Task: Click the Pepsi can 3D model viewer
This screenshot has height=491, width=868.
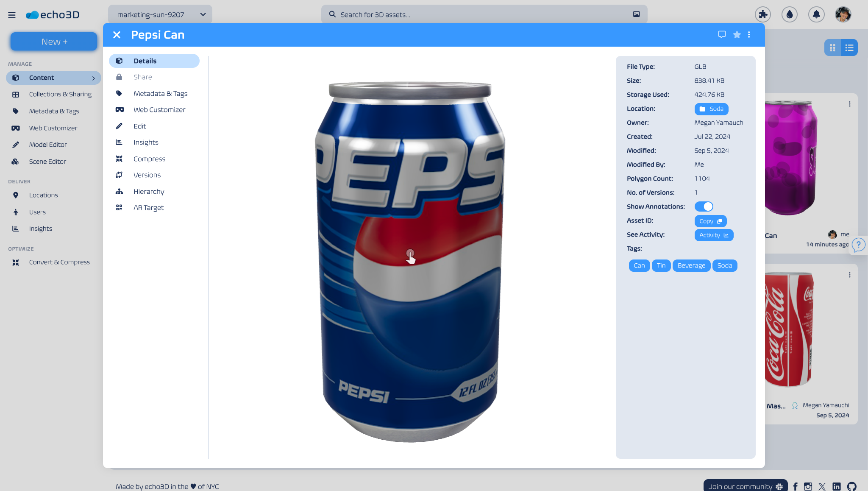Action: [410, 261]
